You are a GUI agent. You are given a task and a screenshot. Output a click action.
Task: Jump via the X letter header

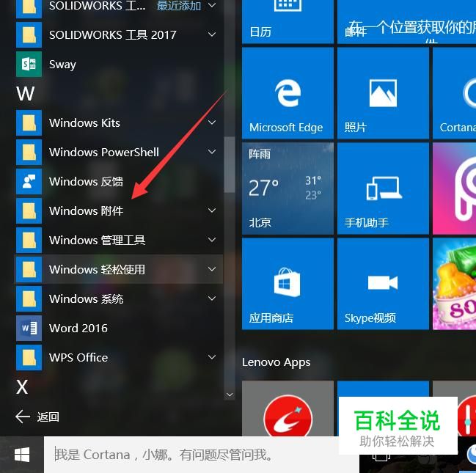click(22, 387)
